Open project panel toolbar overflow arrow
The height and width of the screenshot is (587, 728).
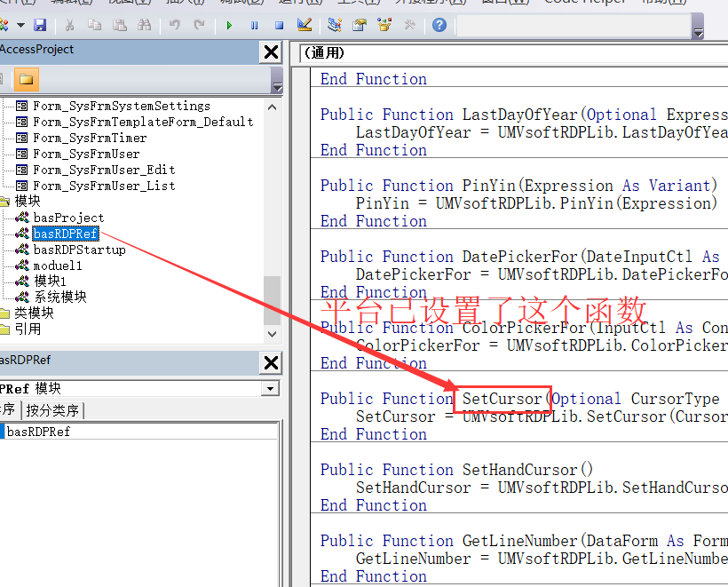point(277,86)
